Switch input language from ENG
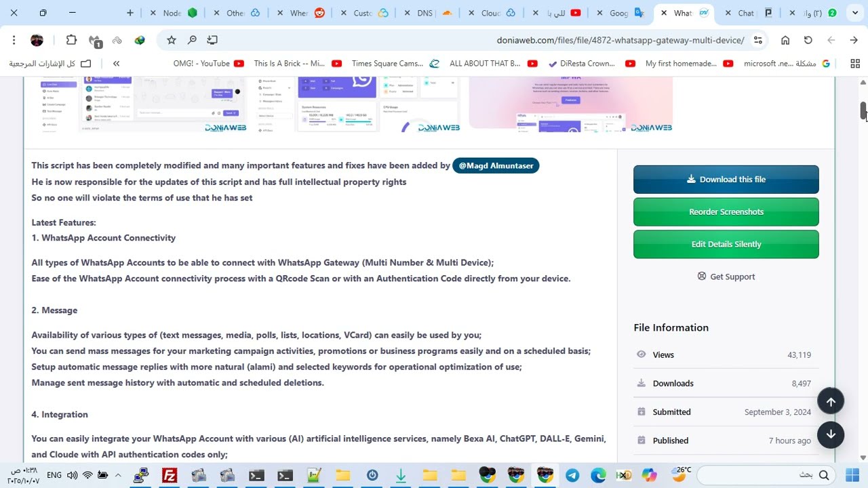 [54, 476]
